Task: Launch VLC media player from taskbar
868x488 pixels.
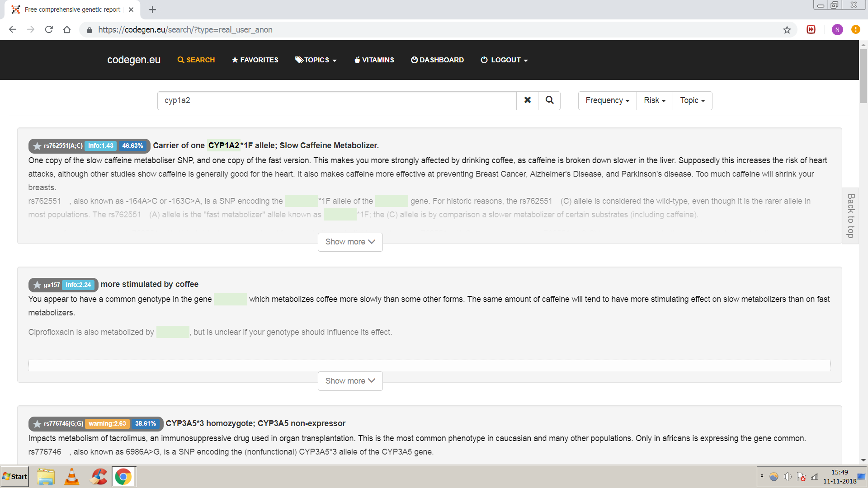Action: (x=71, y=477)
